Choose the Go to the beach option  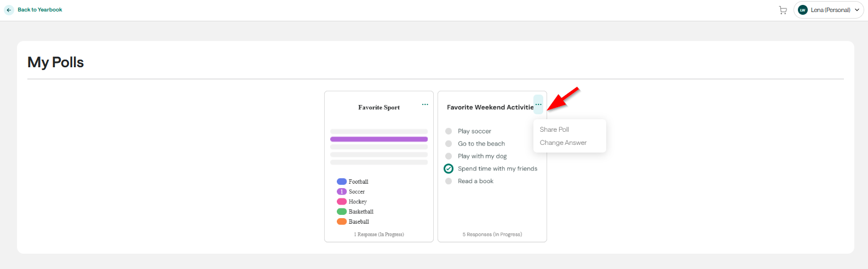[x=449, y=144]
